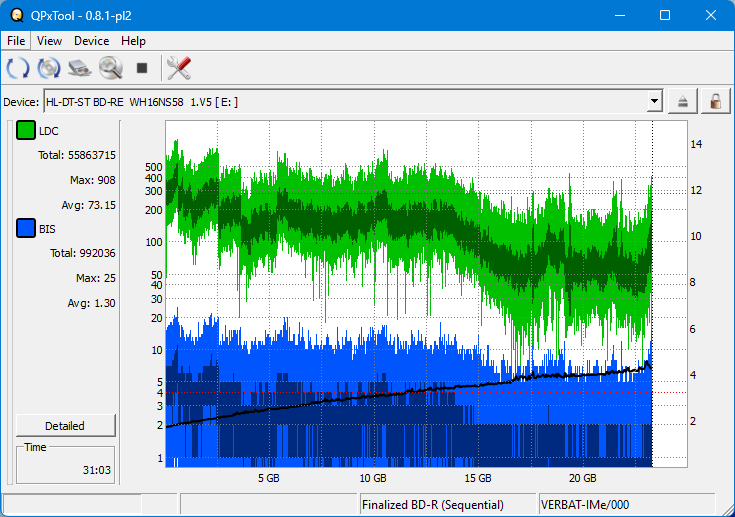
Task: Click BIS Total: 992036 value
Action: click(x=82, y=253)
